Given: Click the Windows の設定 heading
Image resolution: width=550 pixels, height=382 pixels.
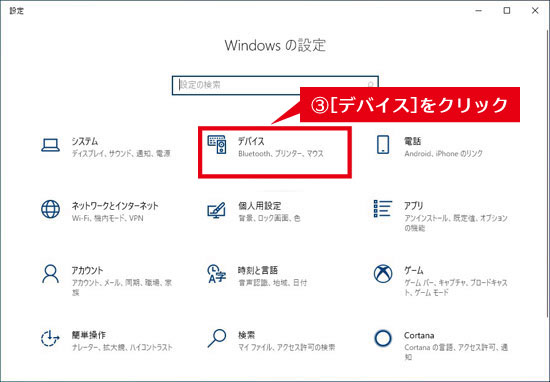Looking at the screenshot, I should (275, 46).
